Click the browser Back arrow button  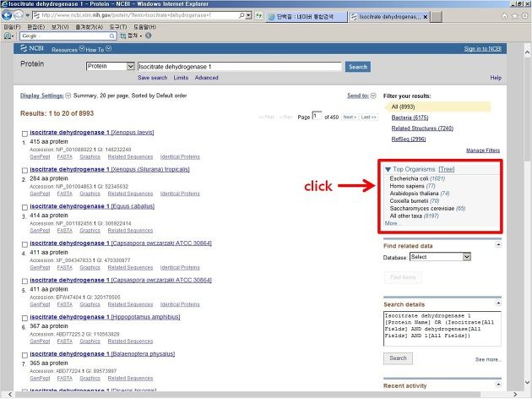point(7,15)
